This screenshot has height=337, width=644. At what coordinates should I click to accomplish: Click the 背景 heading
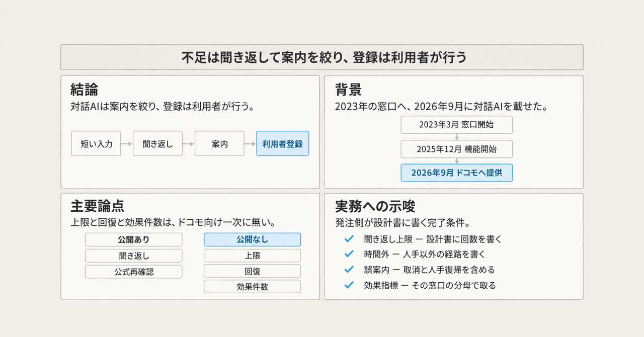click(x=348, y=90)
